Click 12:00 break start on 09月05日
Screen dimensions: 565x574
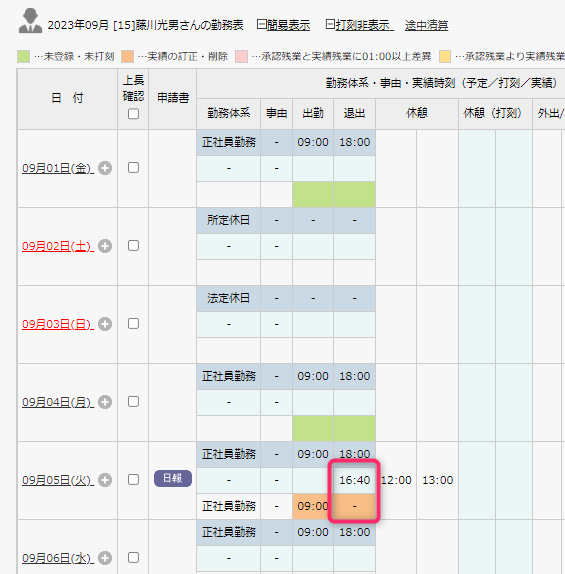[396, 480]
